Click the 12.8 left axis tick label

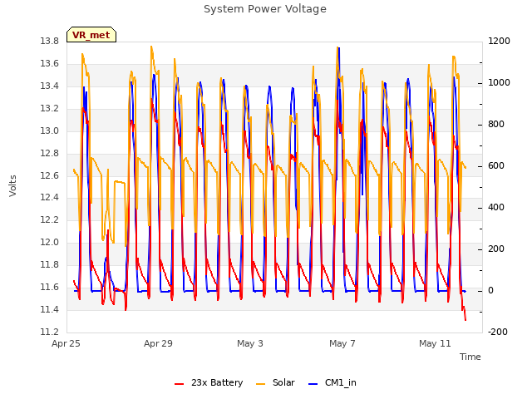coord(50,153)
